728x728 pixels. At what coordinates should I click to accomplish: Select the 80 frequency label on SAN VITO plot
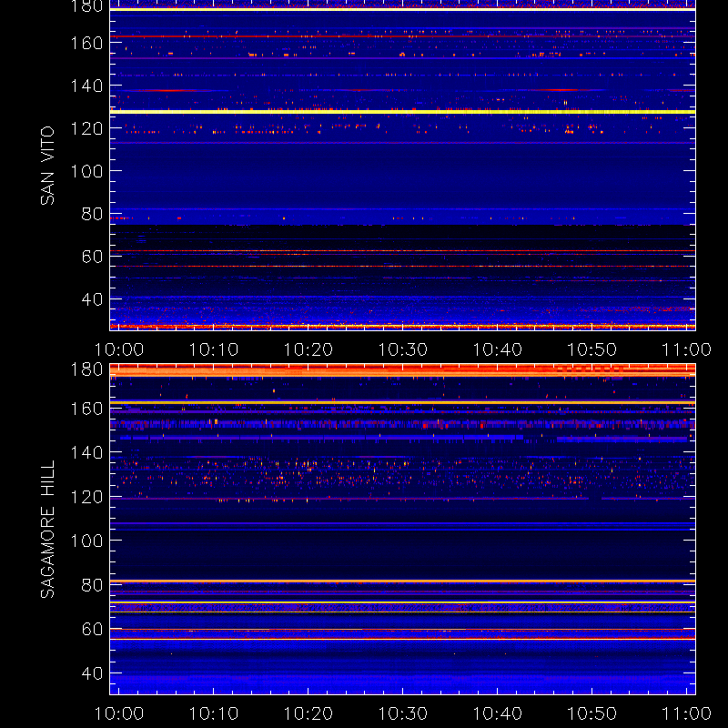pyautogui.click(x=92, y=214)
